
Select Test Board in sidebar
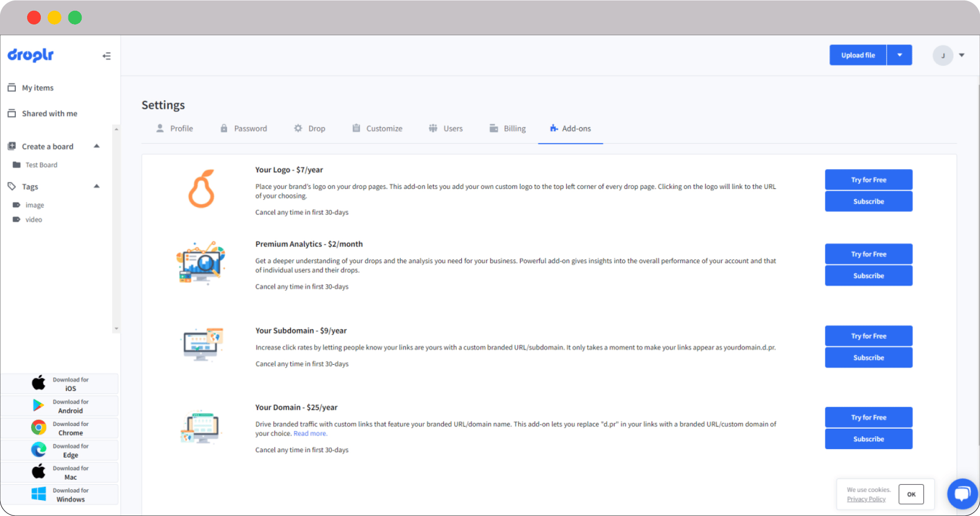(41, 165)
